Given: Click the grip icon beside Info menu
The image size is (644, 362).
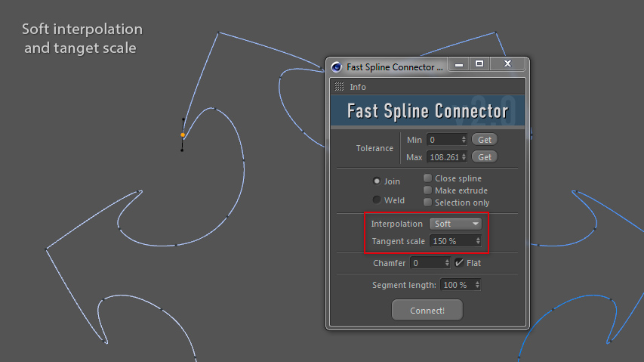Looking at the screenshot, I should pos(339,87).
